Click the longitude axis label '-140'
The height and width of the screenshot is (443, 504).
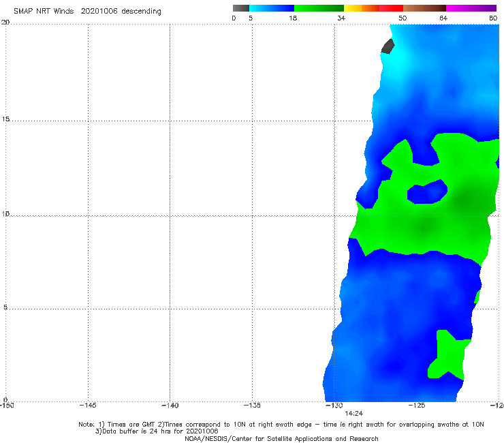[170, 406]
